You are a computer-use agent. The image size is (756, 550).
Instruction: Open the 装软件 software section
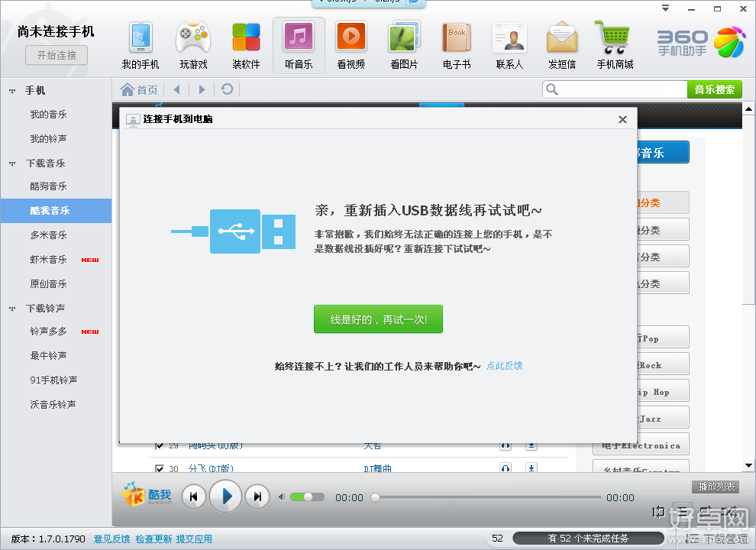point(246,46)
